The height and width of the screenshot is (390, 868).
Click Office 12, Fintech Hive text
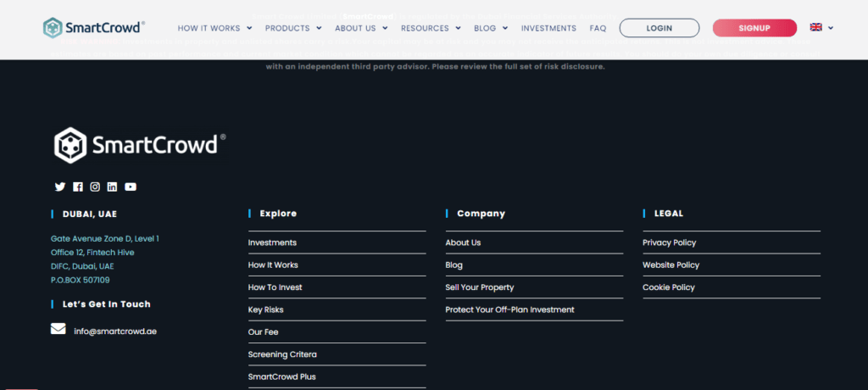[x=92, y=253]
